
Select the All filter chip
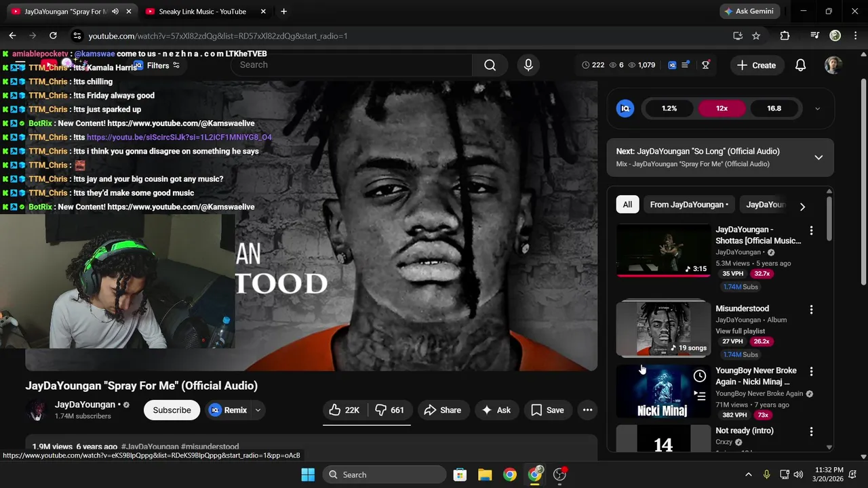(627, 205)
